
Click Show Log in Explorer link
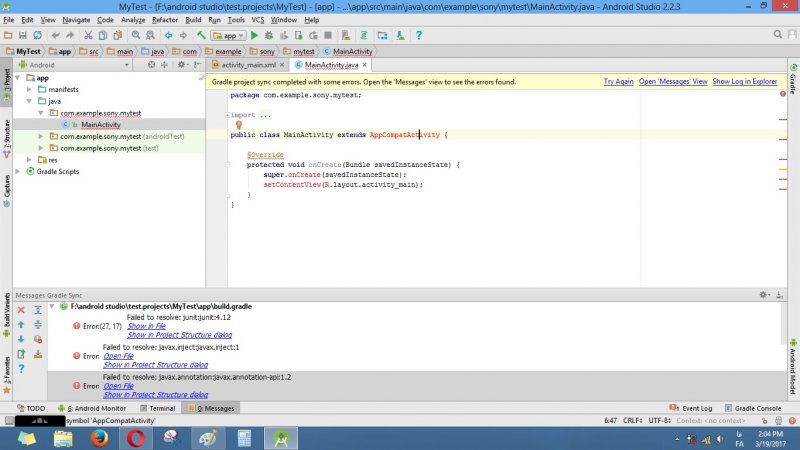pyautogui.click(x=744, y=81)
